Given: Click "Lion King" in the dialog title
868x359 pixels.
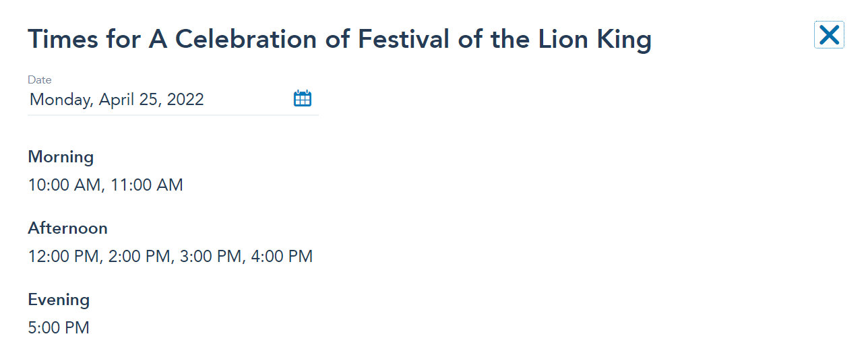Looking at the screenshot, I should (x=594, y=40).
